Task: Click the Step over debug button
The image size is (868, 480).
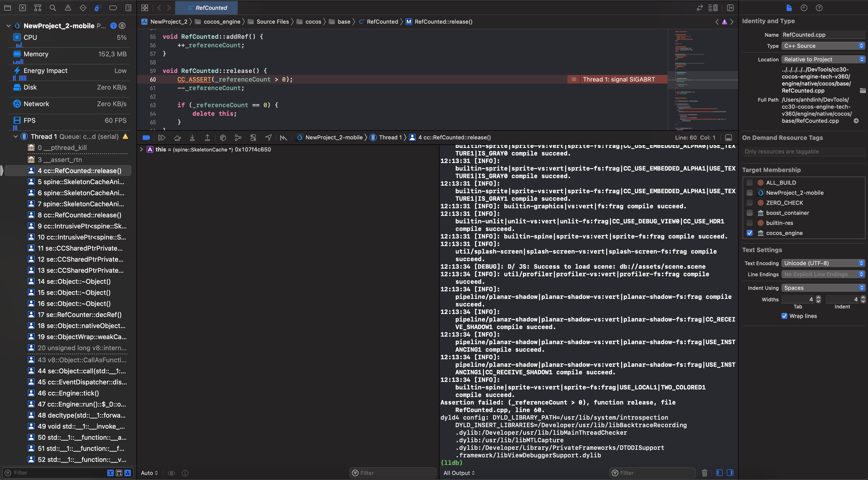Action: (177, 137)
